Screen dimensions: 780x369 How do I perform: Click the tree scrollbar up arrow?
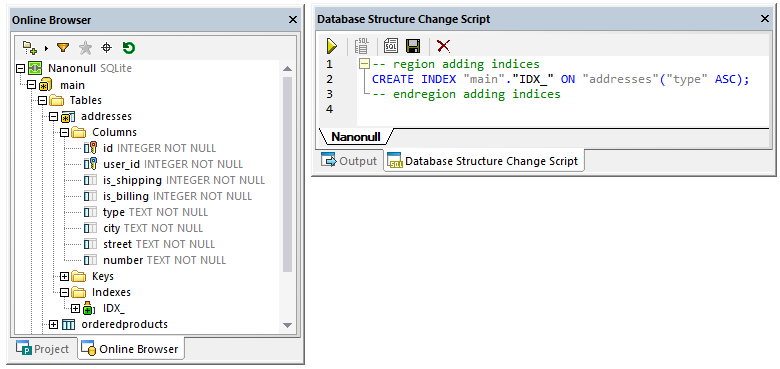[287, 69]
